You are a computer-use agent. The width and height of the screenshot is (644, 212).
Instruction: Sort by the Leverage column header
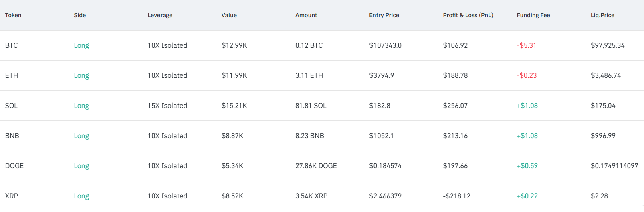pos(160,15)
